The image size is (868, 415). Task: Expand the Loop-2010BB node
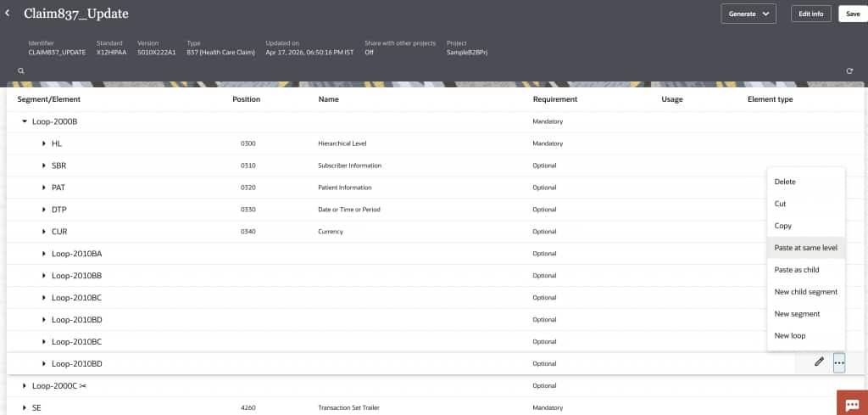coord(44,275)
